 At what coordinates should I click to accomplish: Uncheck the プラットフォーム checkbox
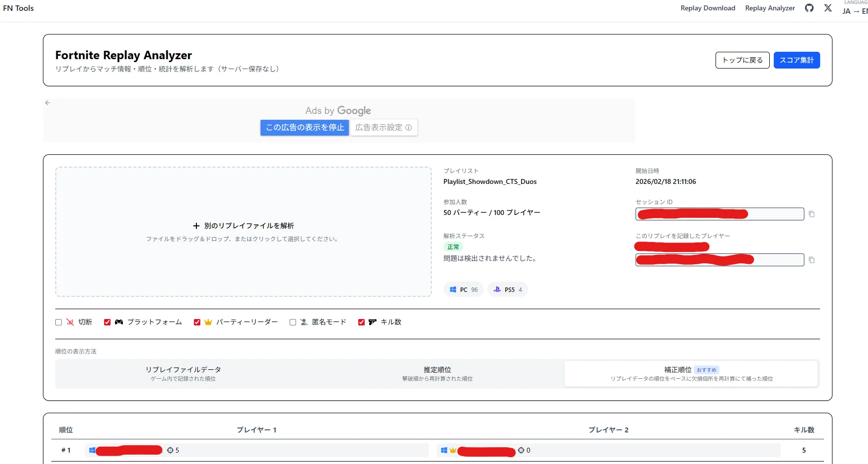[108, 322]
